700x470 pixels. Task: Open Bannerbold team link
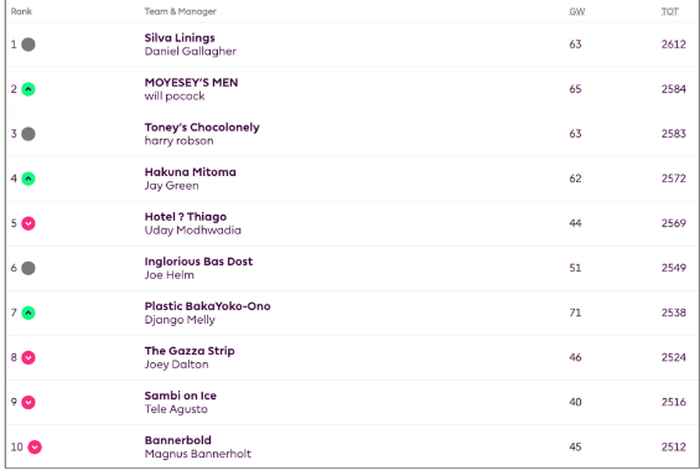pos(178,440)
